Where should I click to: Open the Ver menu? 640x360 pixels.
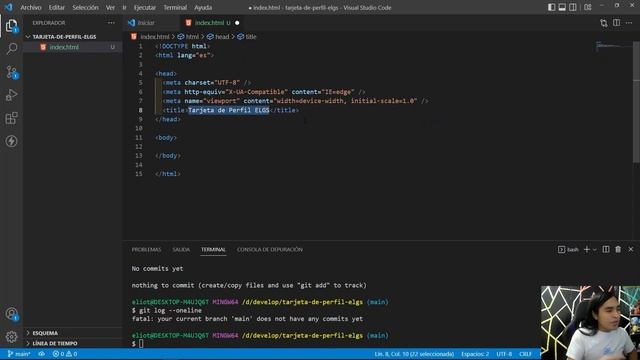click(110, 7)
